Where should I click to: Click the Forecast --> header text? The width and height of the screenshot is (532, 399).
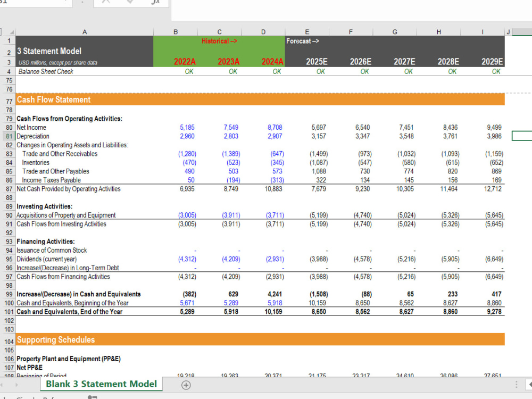[x=303, y=41]
